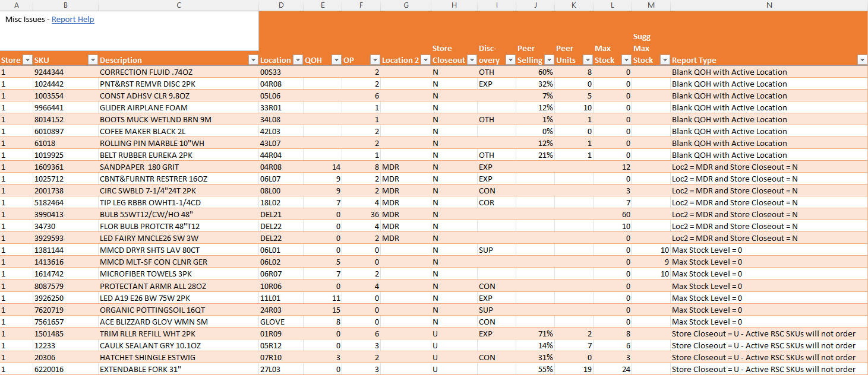868x375 pixels.
Task: Open the Description column filter dropdown
Action: 253,60
